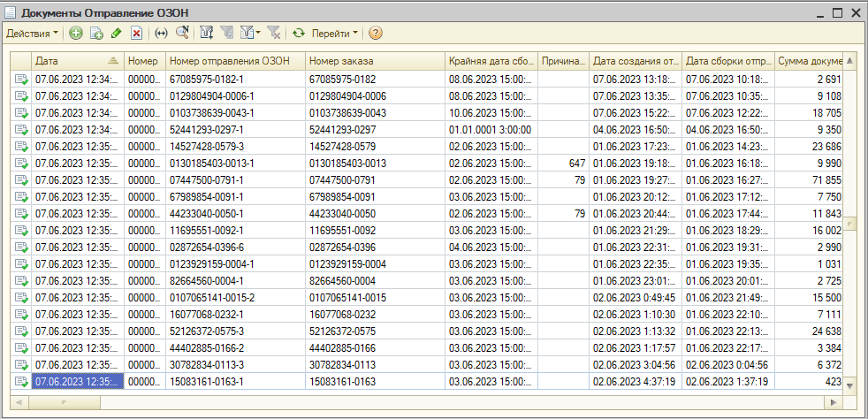This screenshot has height=419, width=868.
Task: Click the vertical scrollbar down arrow
Action: (849, 386)
